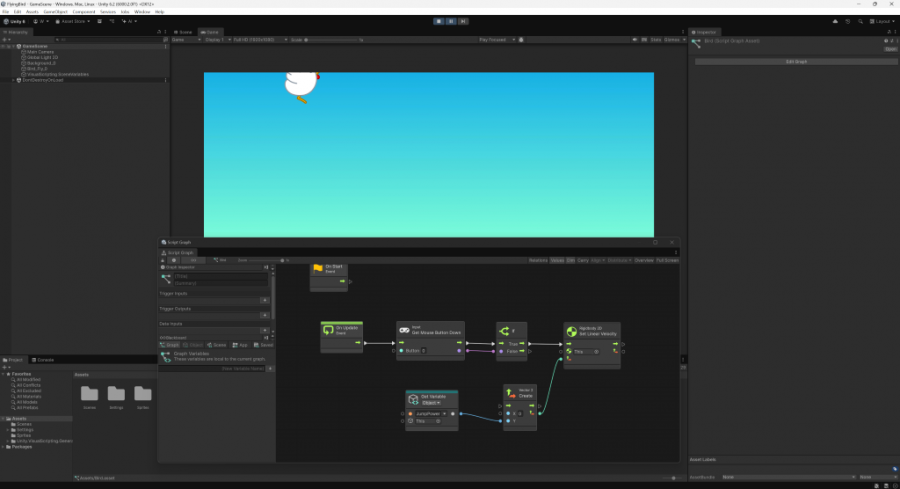The height and width of the screenshot is (489, 900).
Task: Open the Layout dropdown
Action: click(x=882, y=20)
